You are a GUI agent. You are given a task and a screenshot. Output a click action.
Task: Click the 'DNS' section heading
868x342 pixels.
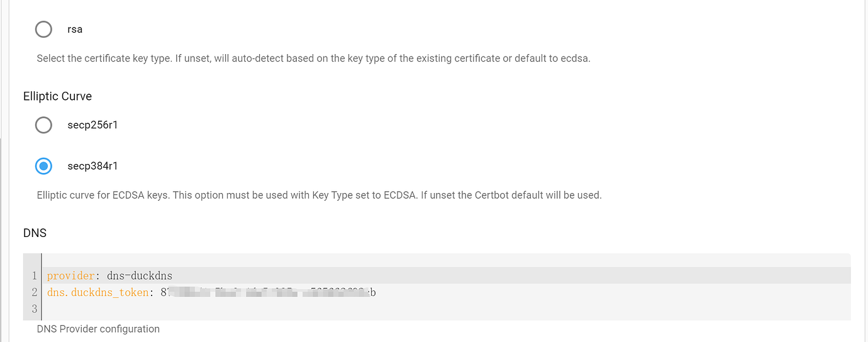click(x=35, y=233)
